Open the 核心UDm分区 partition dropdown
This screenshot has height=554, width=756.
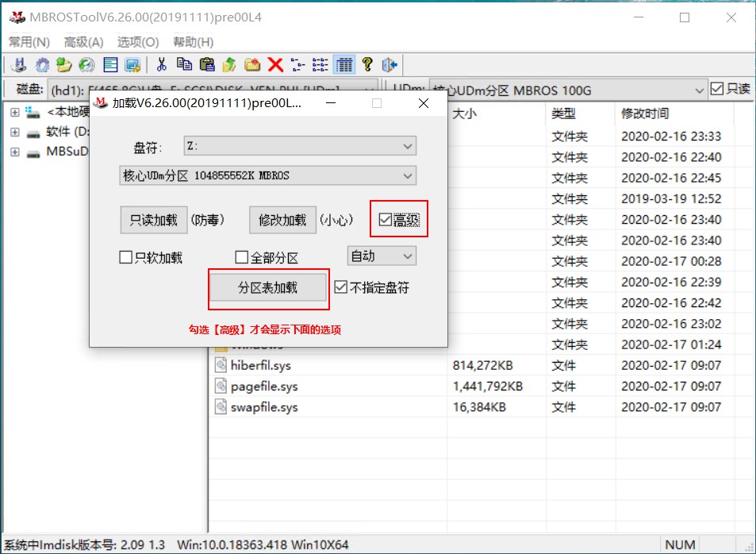(407, 175)
